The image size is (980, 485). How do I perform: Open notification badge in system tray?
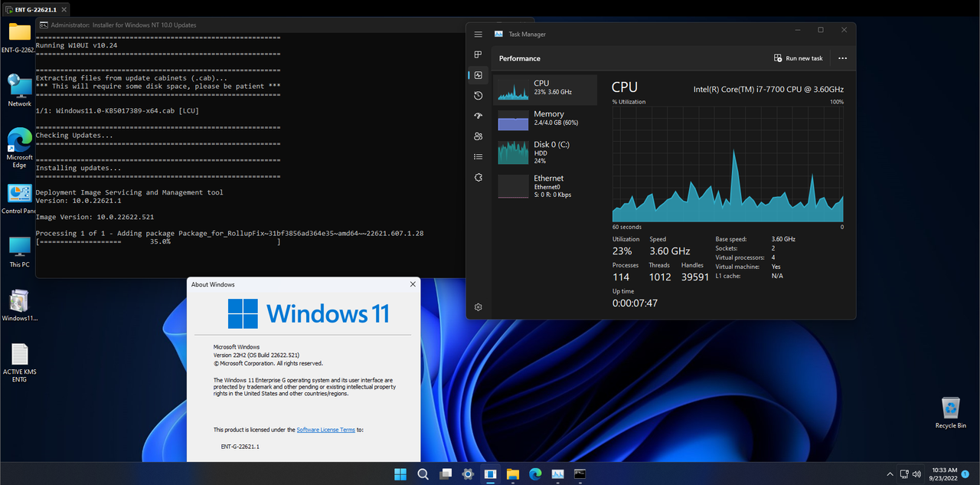point(965,474)
